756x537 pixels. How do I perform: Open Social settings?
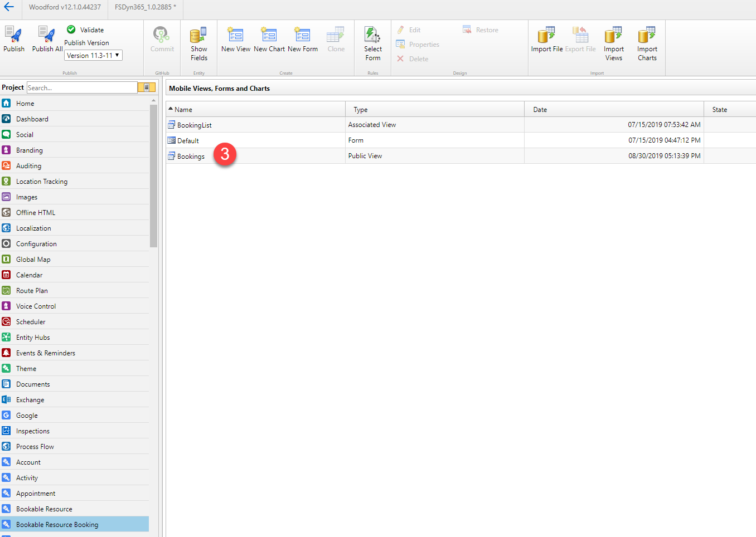pyautogui.click(x=75, y=135)
